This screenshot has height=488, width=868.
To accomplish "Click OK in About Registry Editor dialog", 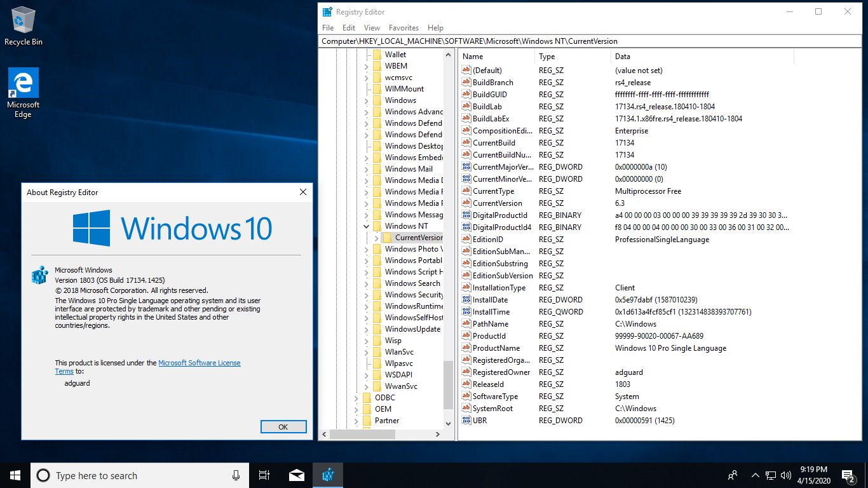I will (x=283, y=427).
